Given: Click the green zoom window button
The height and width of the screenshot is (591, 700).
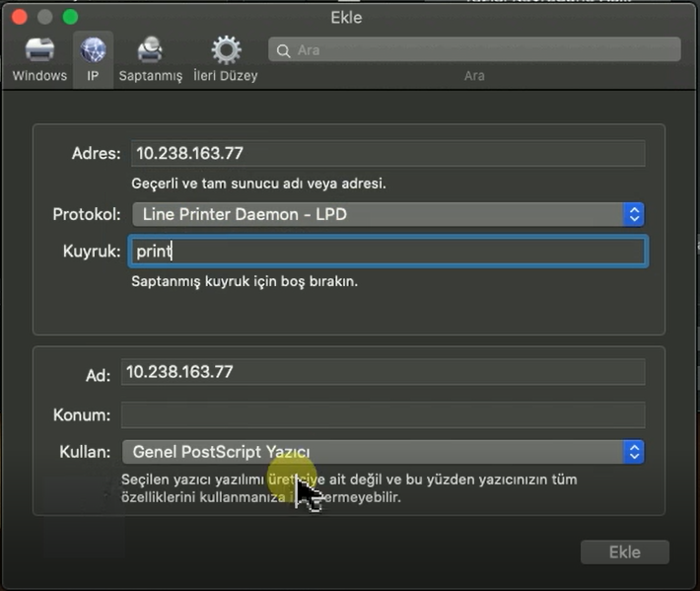Looking at the screenshot, I should pos(70,17).
